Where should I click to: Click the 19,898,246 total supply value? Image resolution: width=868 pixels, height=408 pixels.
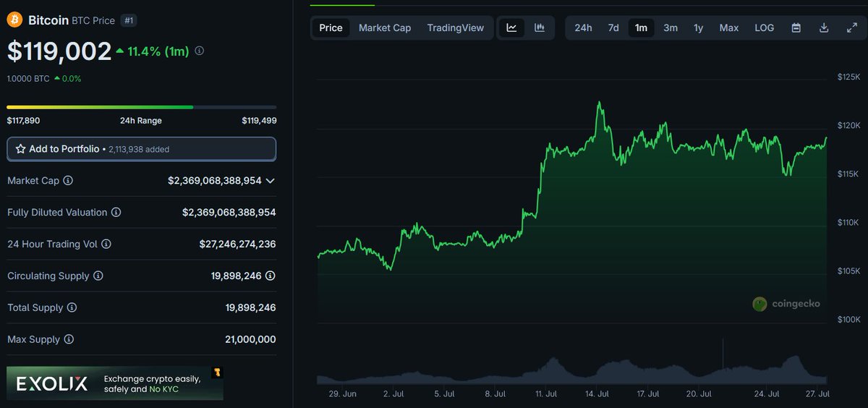(250, 307)
